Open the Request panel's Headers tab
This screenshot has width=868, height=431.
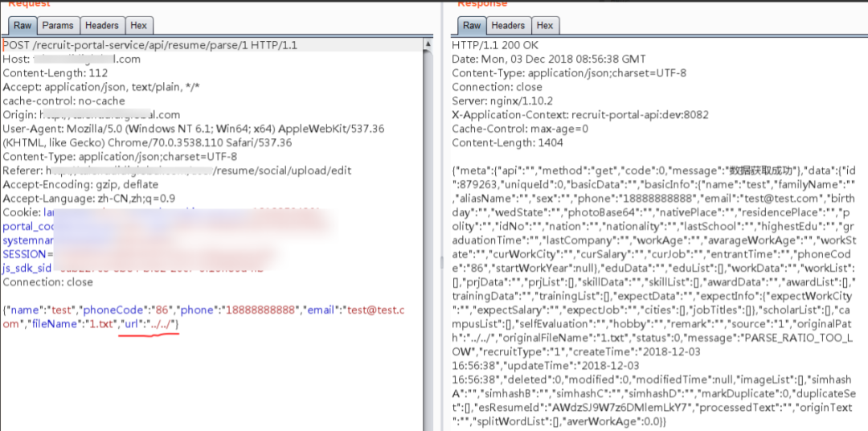tap(102, 26)
